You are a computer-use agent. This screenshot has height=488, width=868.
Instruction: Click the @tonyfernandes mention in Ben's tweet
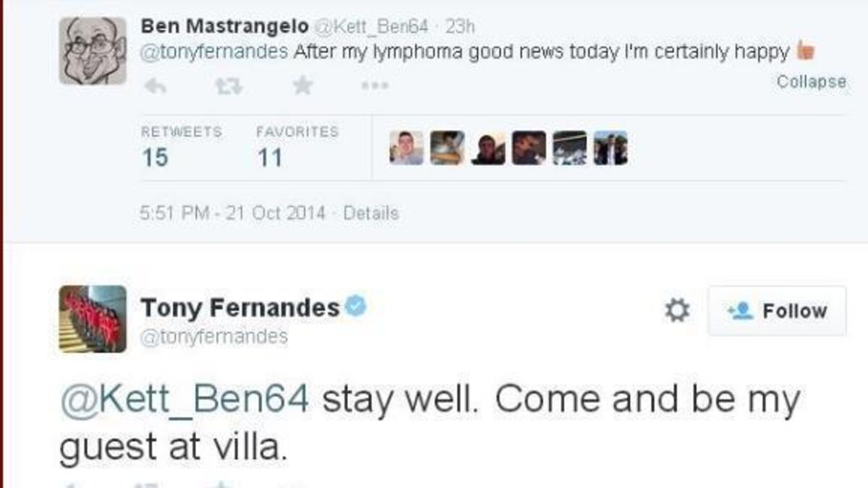[214, 51]
